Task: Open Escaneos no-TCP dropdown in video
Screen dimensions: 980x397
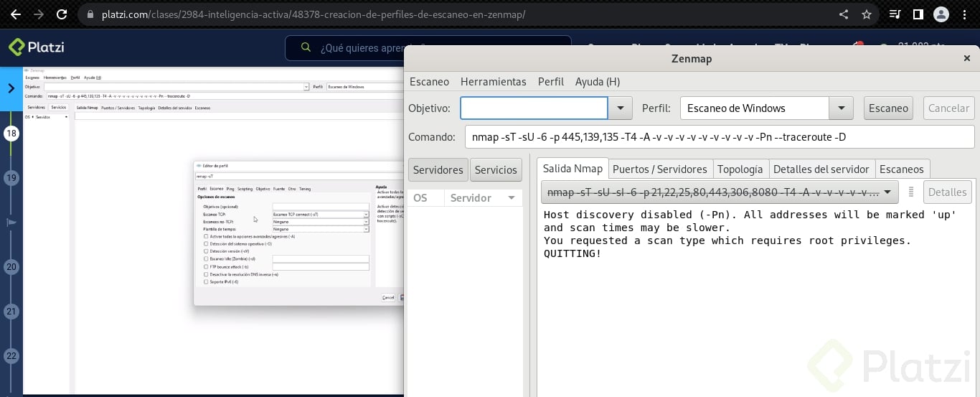Action: [x=366, y=222]
